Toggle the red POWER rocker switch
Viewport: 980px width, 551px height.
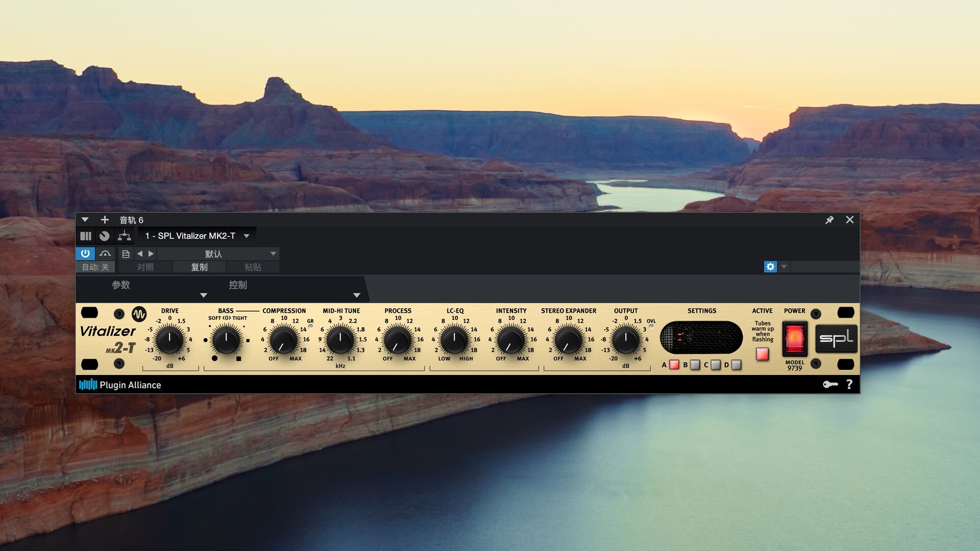tap(795, 338)
